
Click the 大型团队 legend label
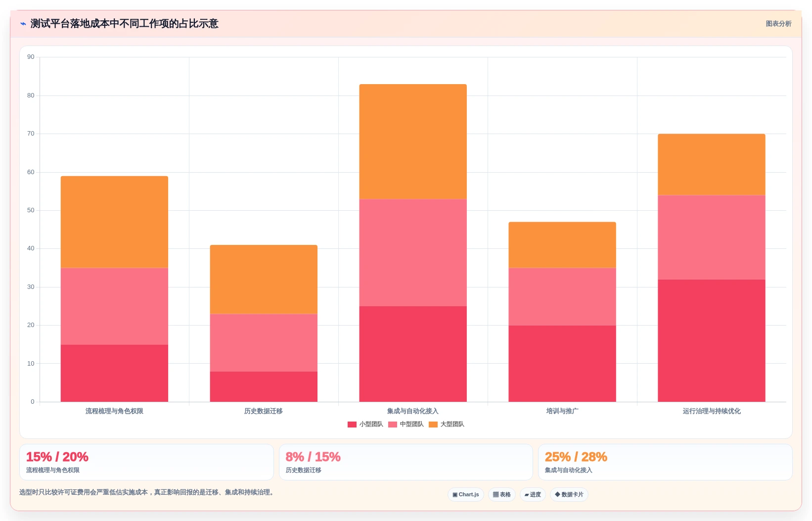(452, 425)
